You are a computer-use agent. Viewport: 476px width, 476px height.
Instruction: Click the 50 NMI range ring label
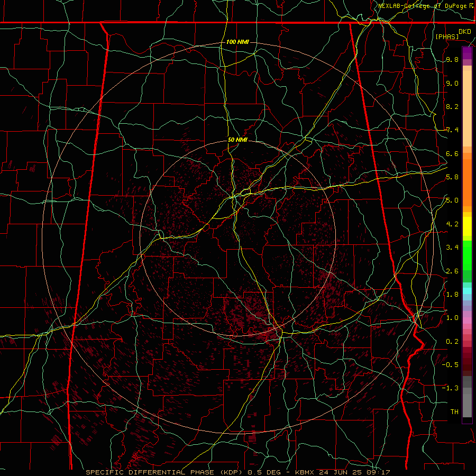[237, 140]
